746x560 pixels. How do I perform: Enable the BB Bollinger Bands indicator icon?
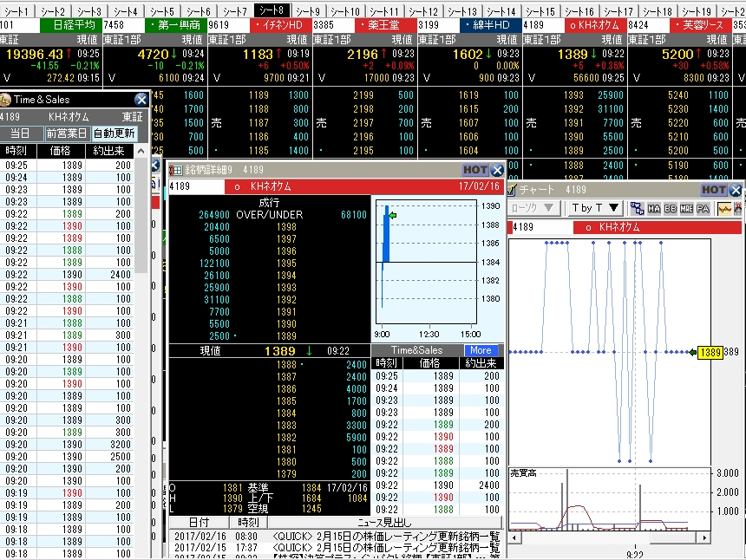pyautogui.click(x=671, y=208)
